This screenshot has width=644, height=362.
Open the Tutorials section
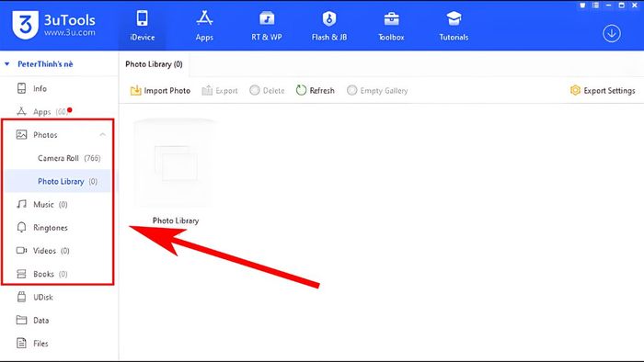[x=454, y=26]
